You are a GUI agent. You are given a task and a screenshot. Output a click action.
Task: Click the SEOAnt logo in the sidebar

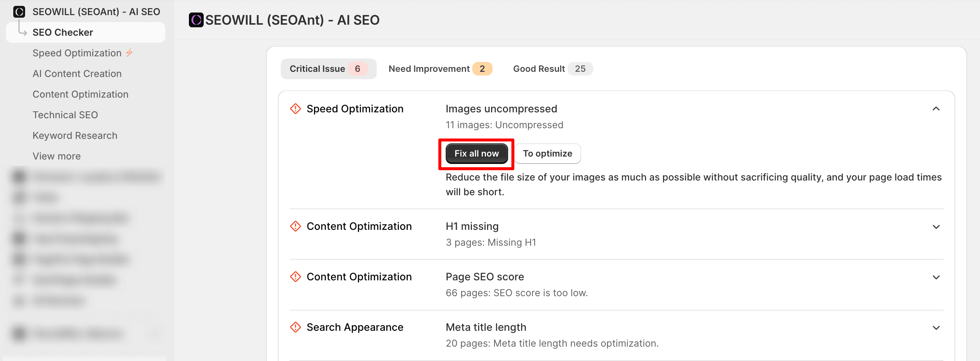click(x=19, y=12)
